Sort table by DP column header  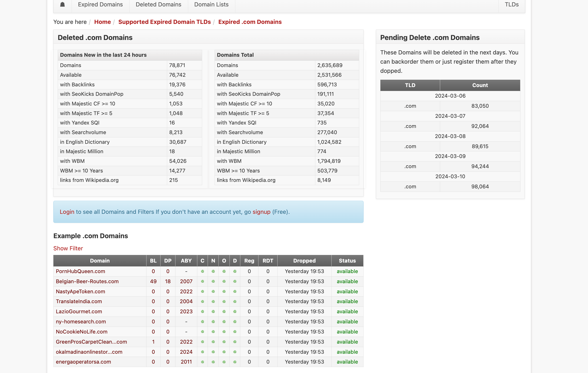168,261
